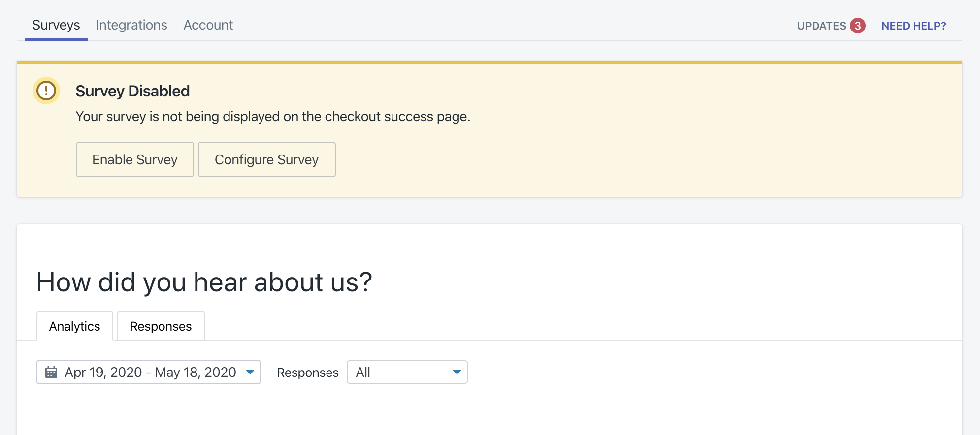Switch to the Responses tab
Viewport: 980px width, 435px height.
161,326
